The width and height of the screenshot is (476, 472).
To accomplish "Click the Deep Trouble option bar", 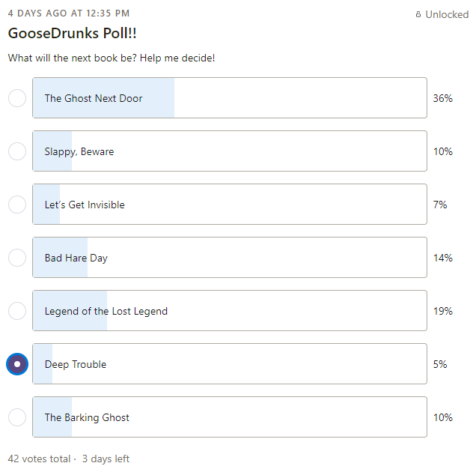I will (x=230, y=364).
